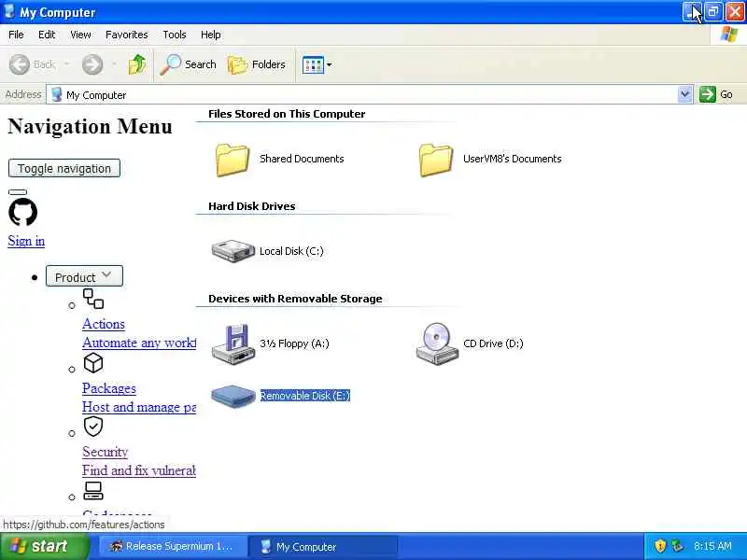This screenshot has width=747, height=560.
Task: Open the Automate any workflow link
Action: coord(139,343)
